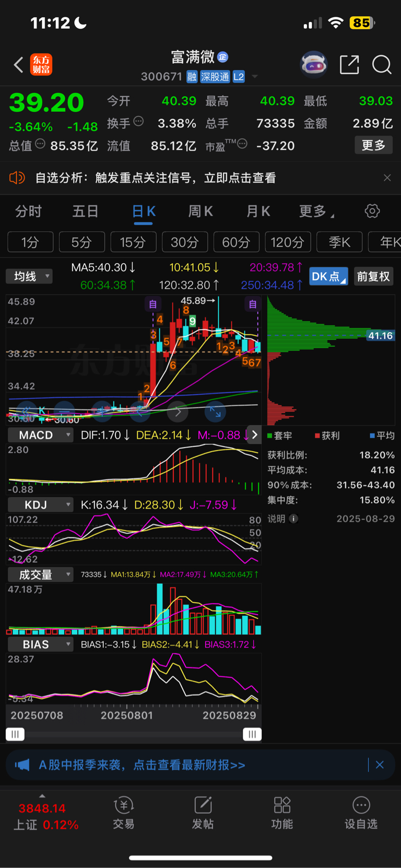This screenshot has height=868, width=401.
Task: Expand the 更多 period dropdown tab
Action: click(x=316, y=211)
